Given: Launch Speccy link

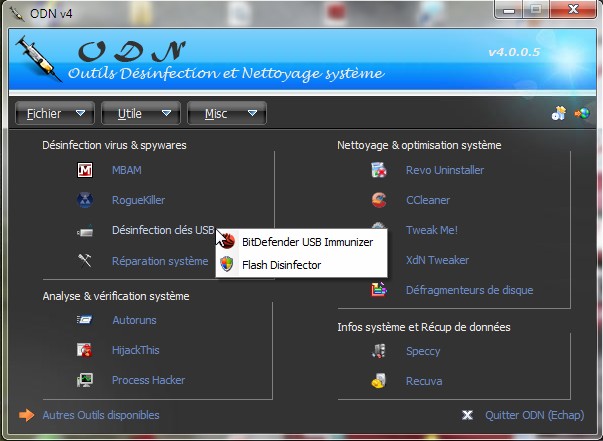Looking at the screenshot, I should point(423,351).
